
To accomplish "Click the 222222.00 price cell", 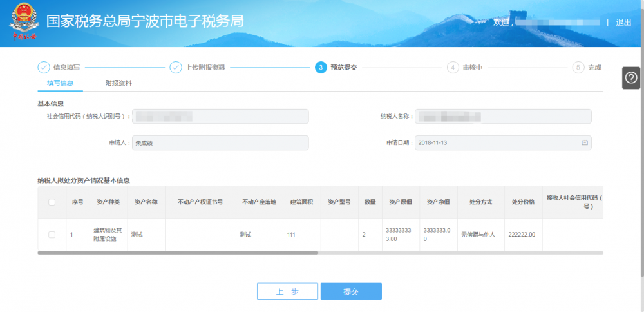I will click(523, 235).
